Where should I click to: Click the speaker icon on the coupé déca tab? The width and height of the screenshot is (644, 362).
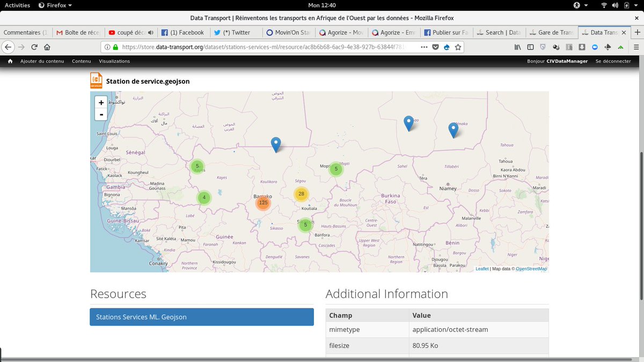(151, 33)
